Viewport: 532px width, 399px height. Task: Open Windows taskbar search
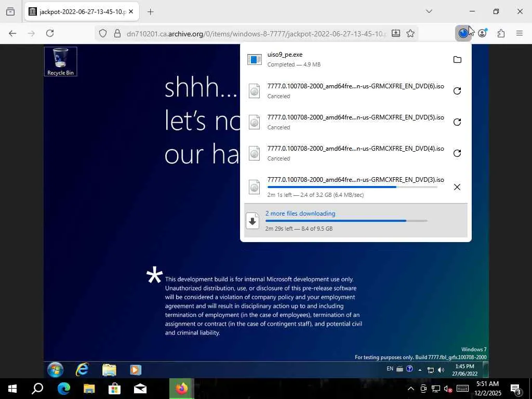37,389
